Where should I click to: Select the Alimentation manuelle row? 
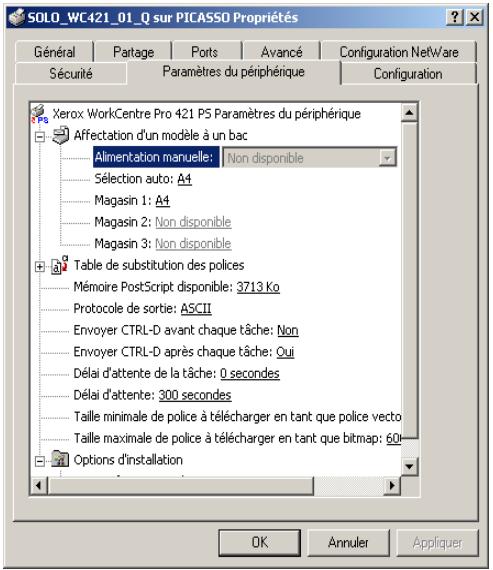click(156, 157)
